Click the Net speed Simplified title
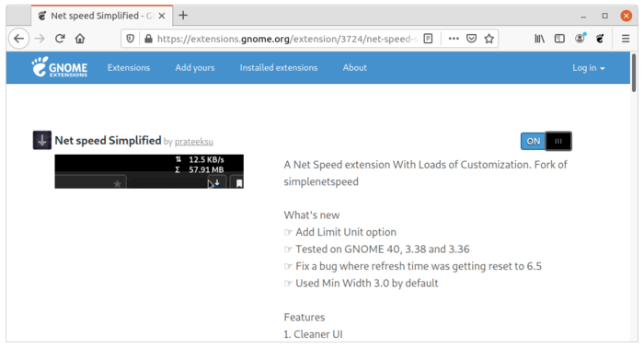The height and width of the screenshot is (348, 644). point(108,141)
